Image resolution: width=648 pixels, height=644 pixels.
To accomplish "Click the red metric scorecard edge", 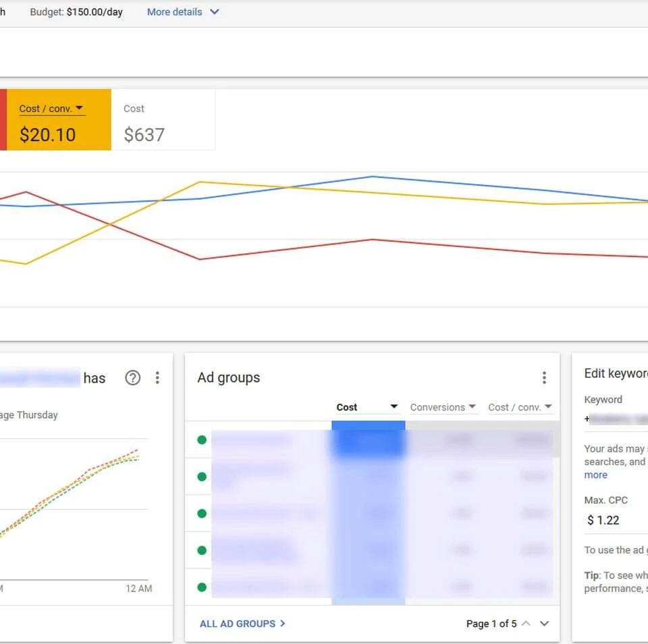I will pos(3,120).
